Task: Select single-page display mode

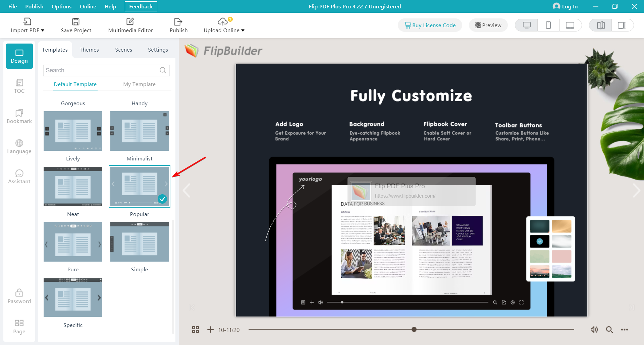Action: [622, 25]
